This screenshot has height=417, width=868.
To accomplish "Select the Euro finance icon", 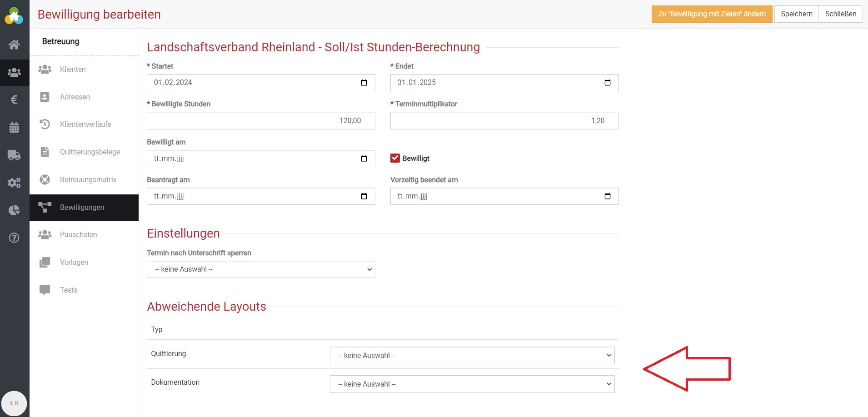I will [14, 99].
